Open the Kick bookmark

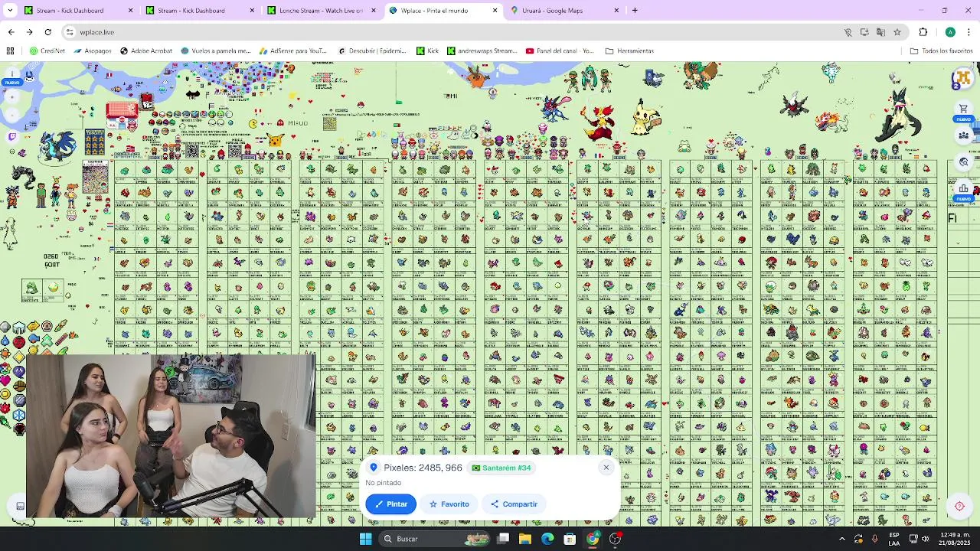427,51
